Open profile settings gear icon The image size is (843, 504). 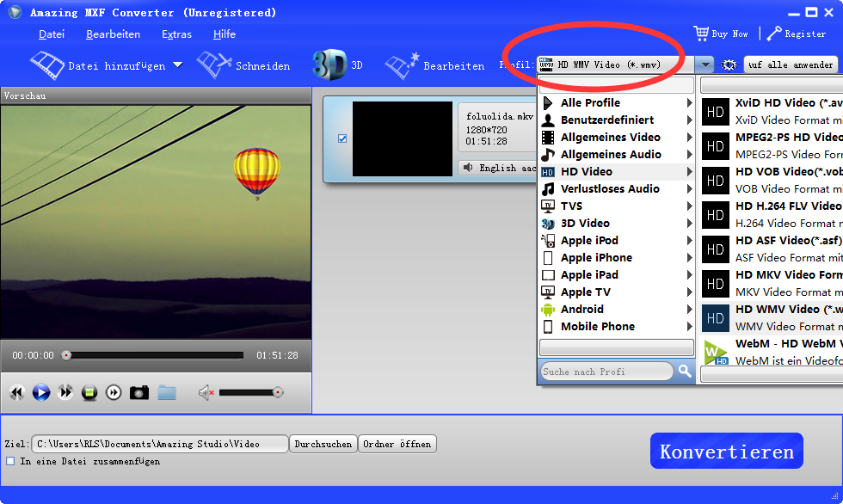tap(729, 65)
